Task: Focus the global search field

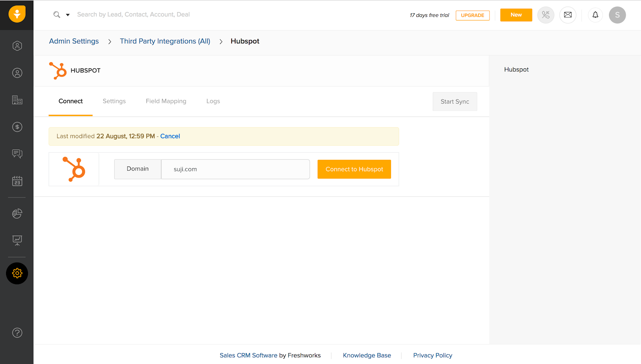Action: [x=133, y=14]
